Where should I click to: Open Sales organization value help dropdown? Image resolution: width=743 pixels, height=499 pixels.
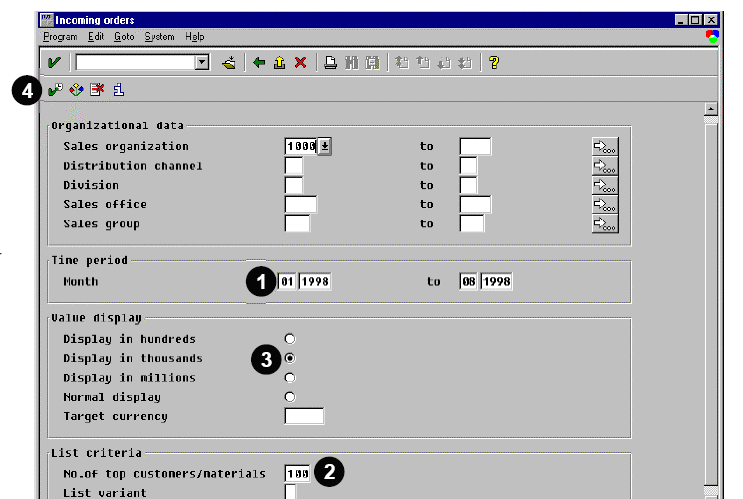[325, 146]
